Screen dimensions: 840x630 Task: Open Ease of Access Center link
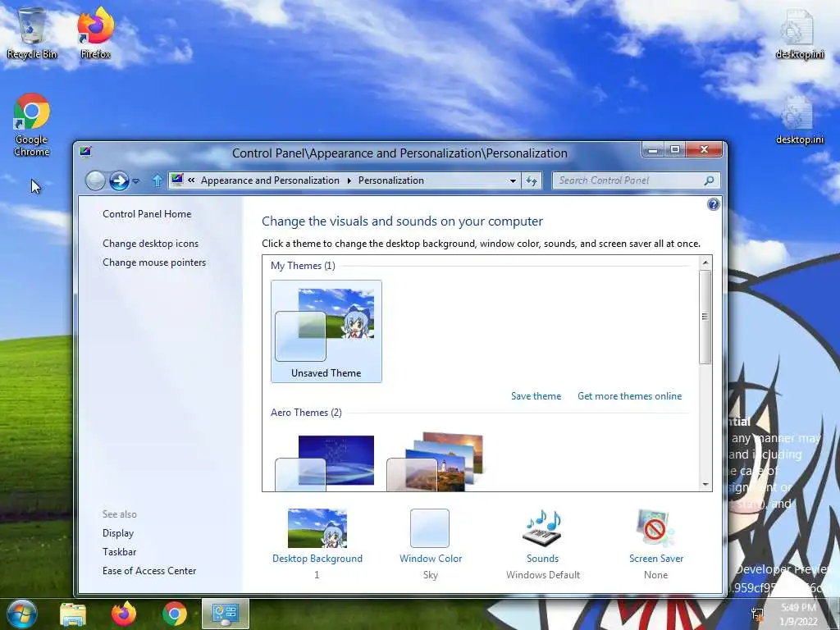click(x=149, y=571)
